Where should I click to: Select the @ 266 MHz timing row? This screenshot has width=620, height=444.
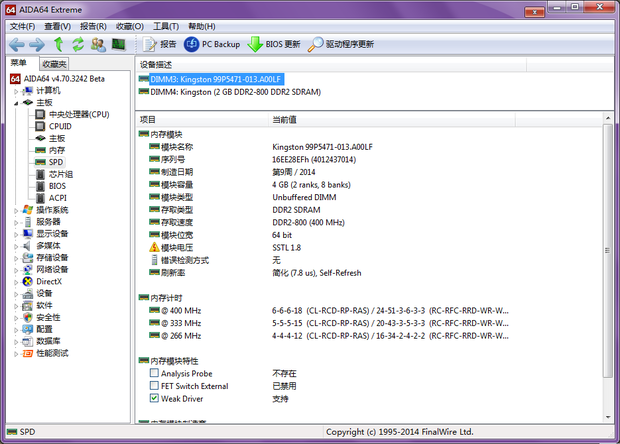(x=328, y=336)
